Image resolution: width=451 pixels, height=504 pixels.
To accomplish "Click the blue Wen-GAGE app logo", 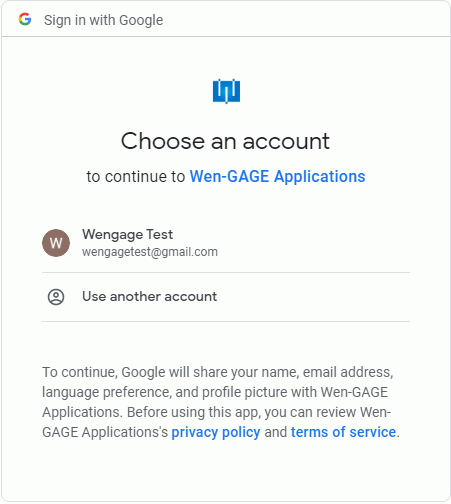I will (x=226, y=91).
